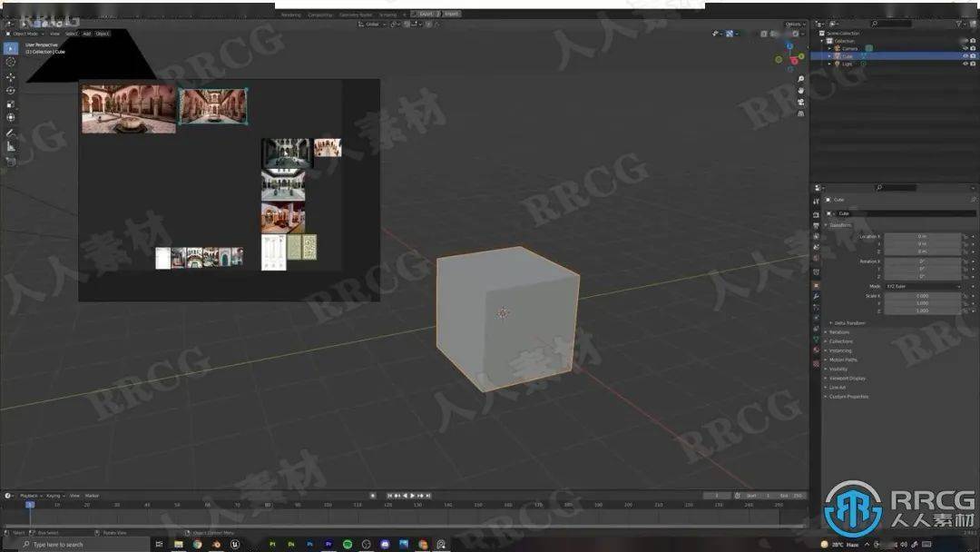Image resolution: width=980 pixels, height=552 pixels.
Task: Click the Scale X value field
Action: [923, 296]
